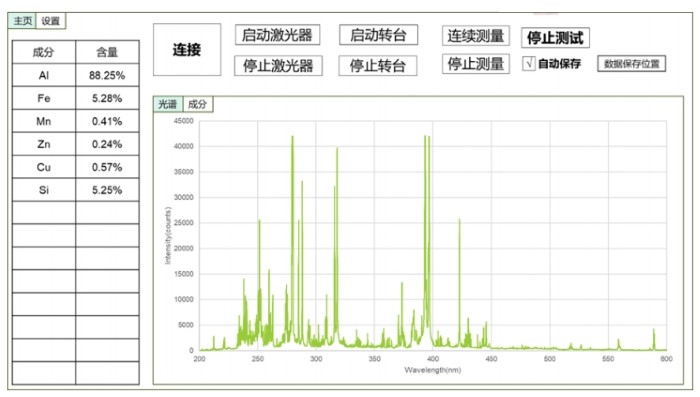Start the laser with 启动激光器
The height and width of the screenshot is (397, 700).
coord(277,35)
